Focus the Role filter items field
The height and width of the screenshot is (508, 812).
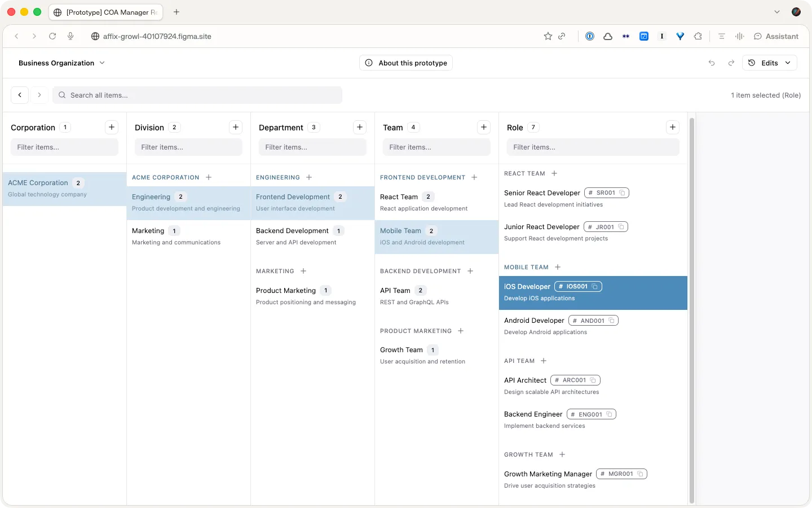coord(593,147)
